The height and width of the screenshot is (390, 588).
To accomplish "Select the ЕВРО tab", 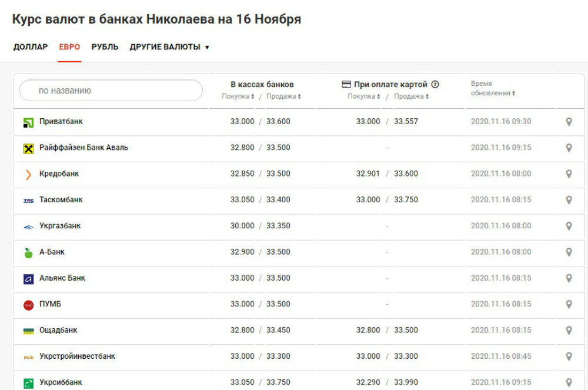I will (x=69, y=47).
